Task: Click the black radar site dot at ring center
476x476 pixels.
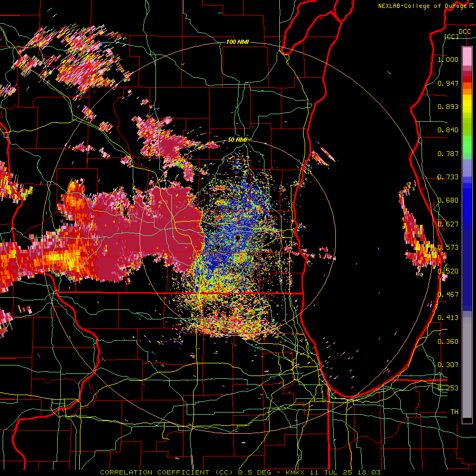Action: click(x=237, y=237)
